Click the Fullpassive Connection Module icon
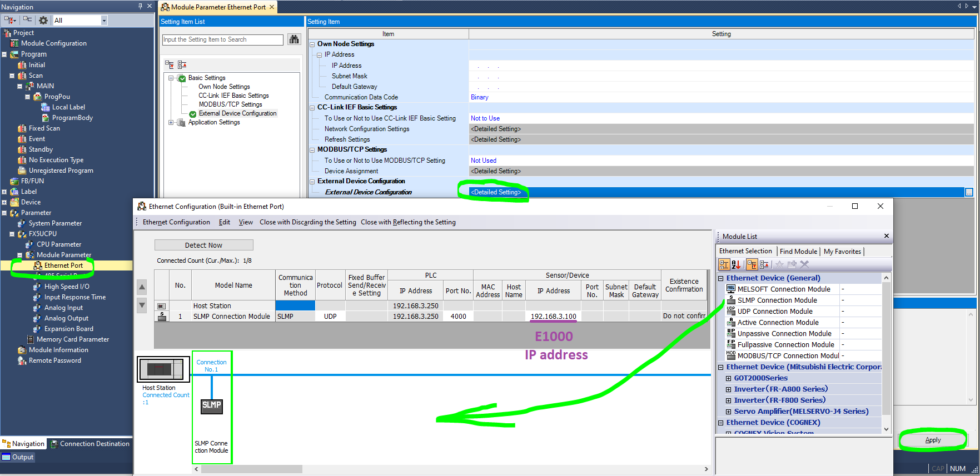The width and height of the screenshot is (980, 476). [731, 344]
